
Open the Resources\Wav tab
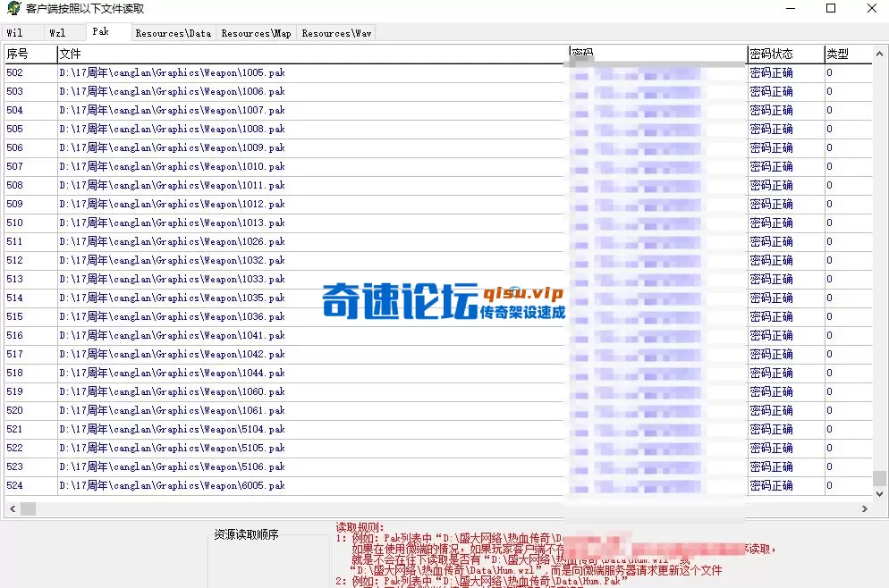[335, 32]
